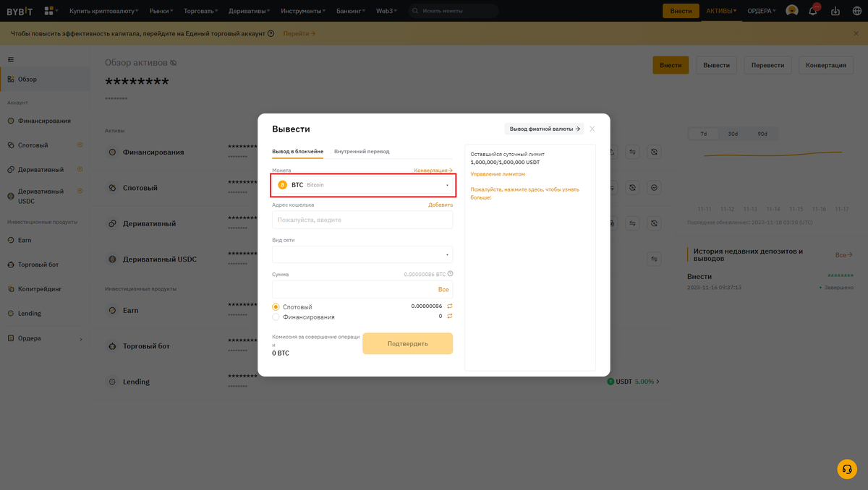Click convert icon in Деривативный asset row
Image resolution: width=868 pixels, height=490 pixels.
tap(654, 223)
